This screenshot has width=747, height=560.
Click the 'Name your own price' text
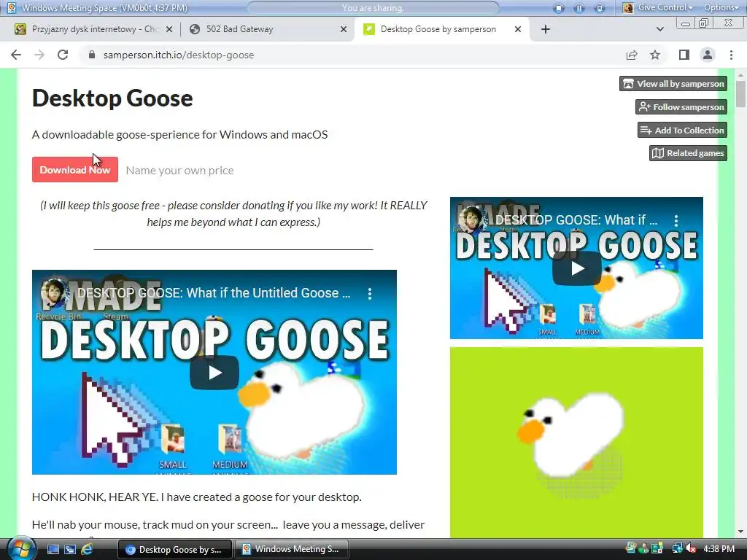coord(179,171)
